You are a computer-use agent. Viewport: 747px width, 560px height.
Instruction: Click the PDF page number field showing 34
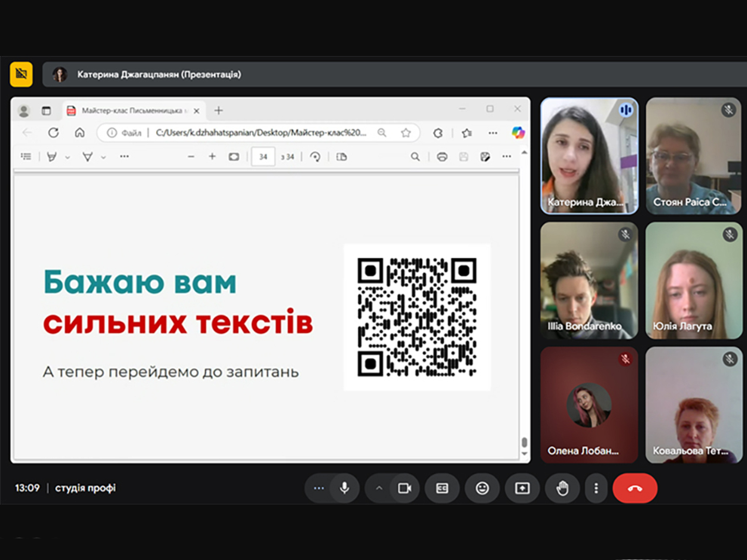coord(263,157)
